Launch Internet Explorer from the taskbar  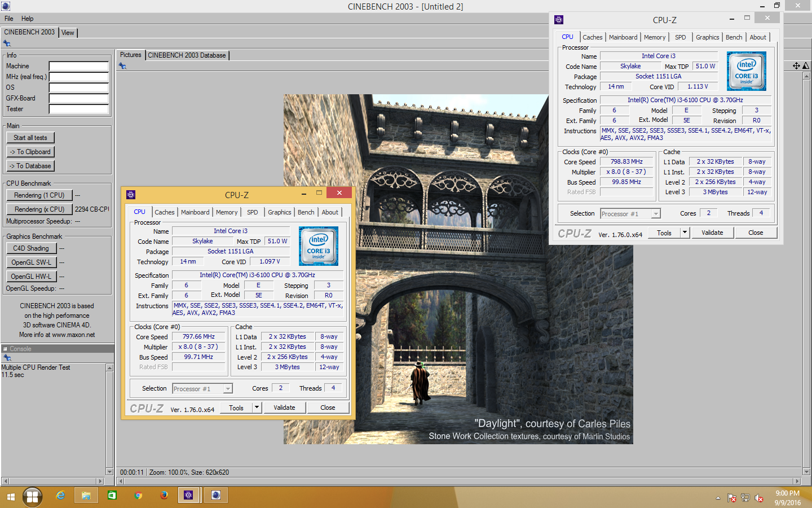pos(60,496)
